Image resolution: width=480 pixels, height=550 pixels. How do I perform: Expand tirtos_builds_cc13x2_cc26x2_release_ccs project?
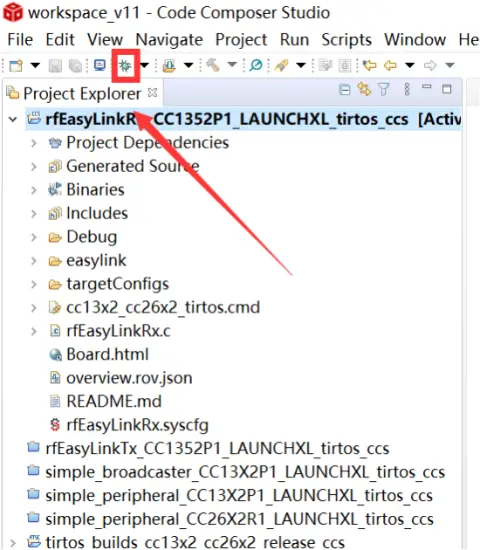(13, 543)
